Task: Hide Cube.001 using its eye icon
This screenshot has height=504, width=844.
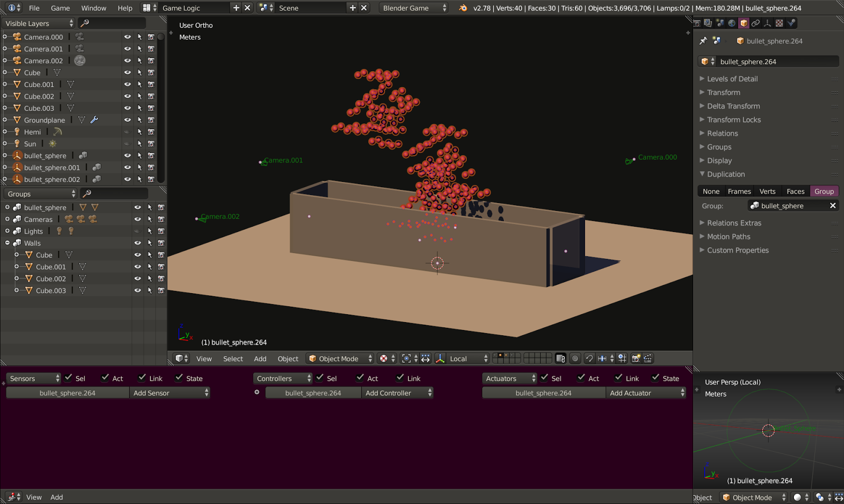Action: [x=127, y=84]
